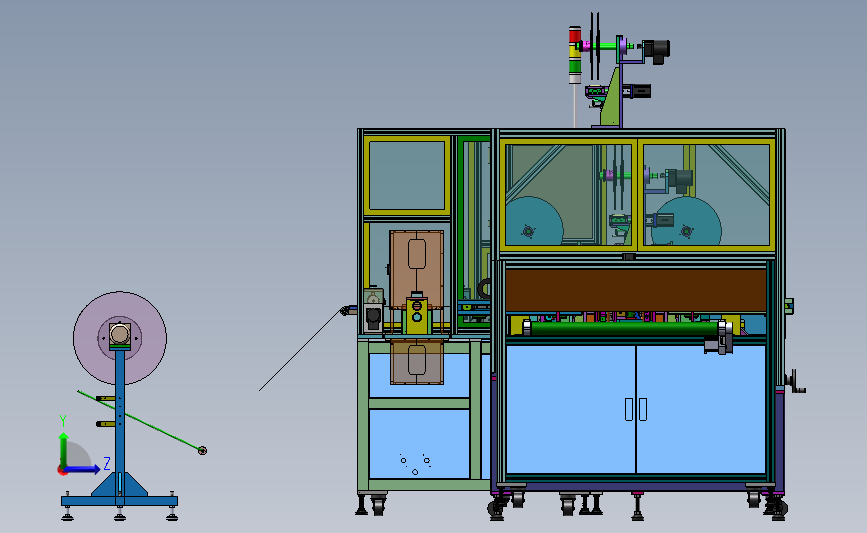Image resolution: width=867 pixels, height=533 pixels.
Task: Pick the long green roller below the brown panel
Action: point(624,328)
